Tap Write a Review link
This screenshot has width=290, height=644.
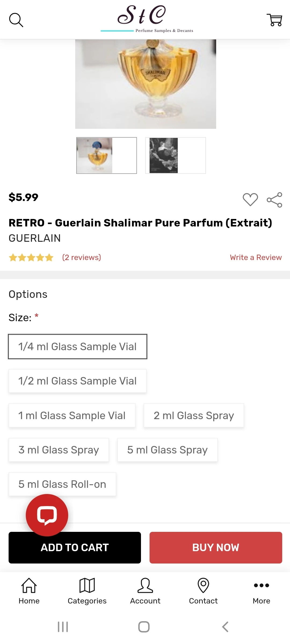(256, 257)
